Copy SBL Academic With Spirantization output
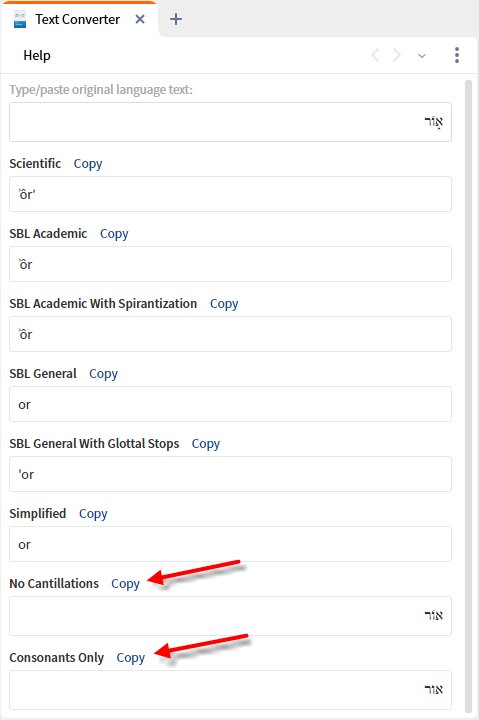This screenshot has width=479, height=720. (x=224, y=304)
